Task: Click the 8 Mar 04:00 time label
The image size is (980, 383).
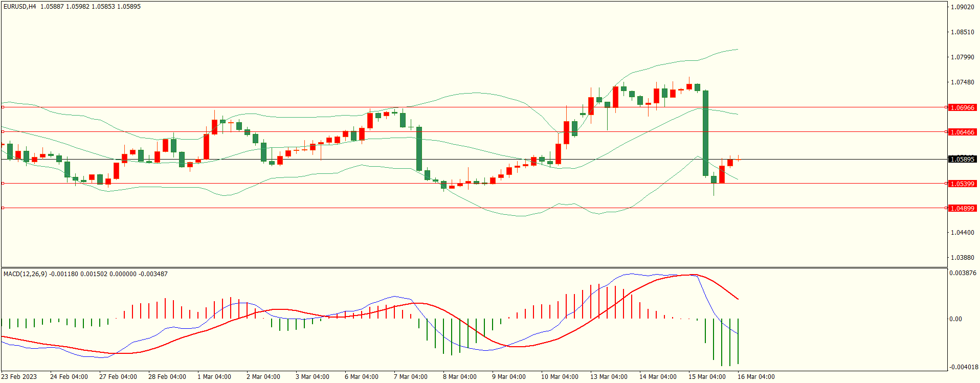Action: [x=460, y=377]
